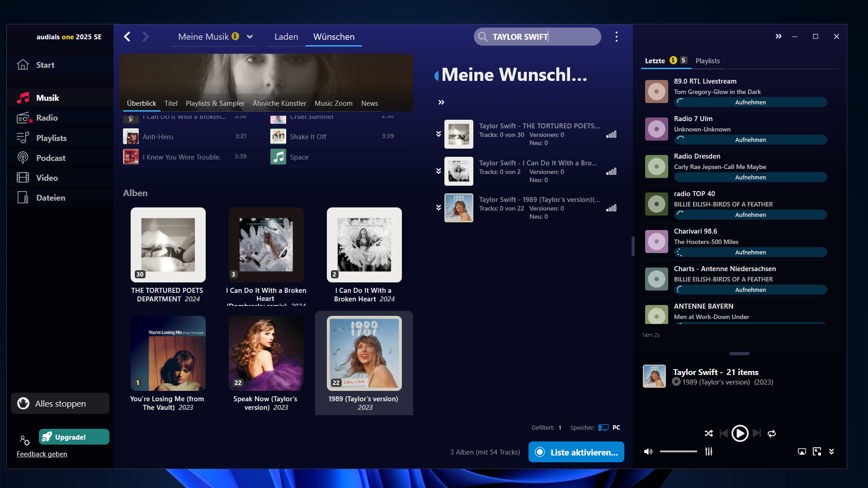Screen dimensions: 868x488
Task: Open the equalizer settings icon
Action: (708, 451)
